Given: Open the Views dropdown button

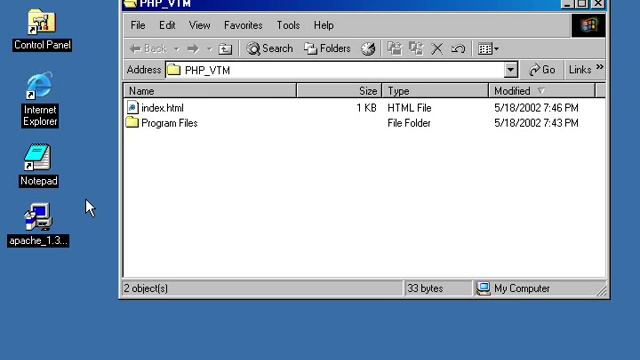Looking at the screenshot, I should point(489,49).
